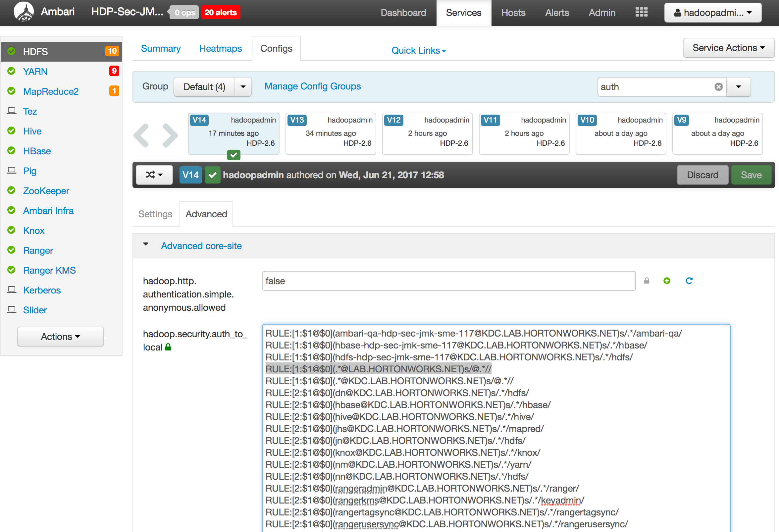Screen dimensions: 779x532
Task: Click the gray lock icon beside false field
Action: pos(647,281)
